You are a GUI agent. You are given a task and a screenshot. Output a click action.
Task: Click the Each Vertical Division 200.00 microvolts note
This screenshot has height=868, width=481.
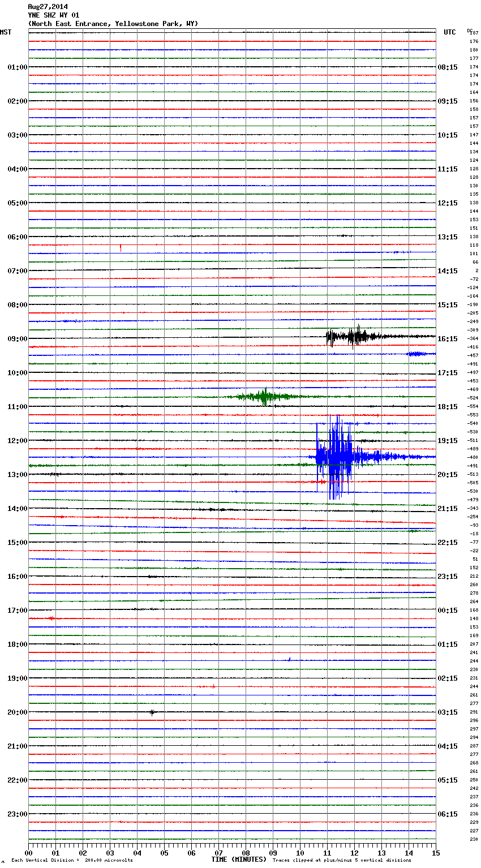(72, 861)
